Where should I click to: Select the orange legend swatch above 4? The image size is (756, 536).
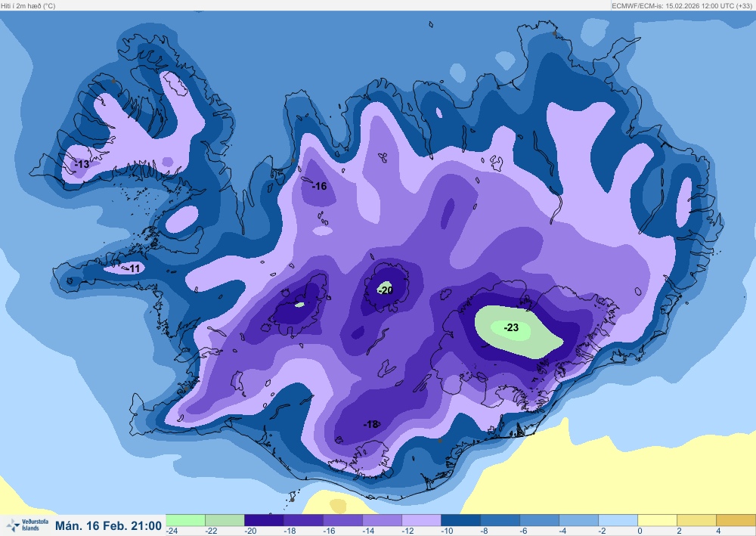[x=736, y=521]
